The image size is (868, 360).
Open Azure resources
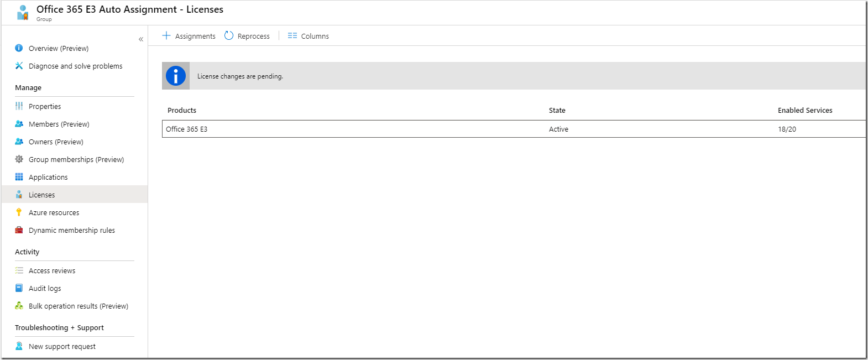point(54,213)
